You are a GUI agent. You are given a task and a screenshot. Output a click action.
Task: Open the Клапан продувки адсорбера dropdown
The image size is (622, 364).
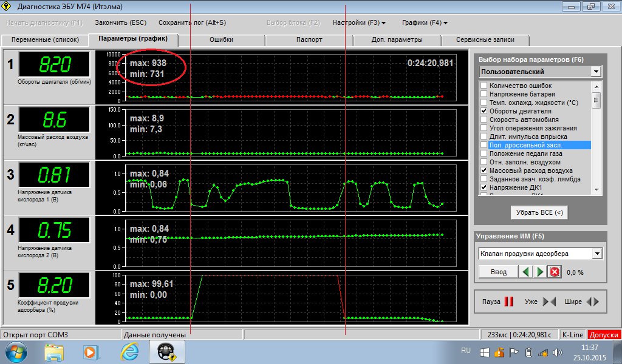pos(598,254)
